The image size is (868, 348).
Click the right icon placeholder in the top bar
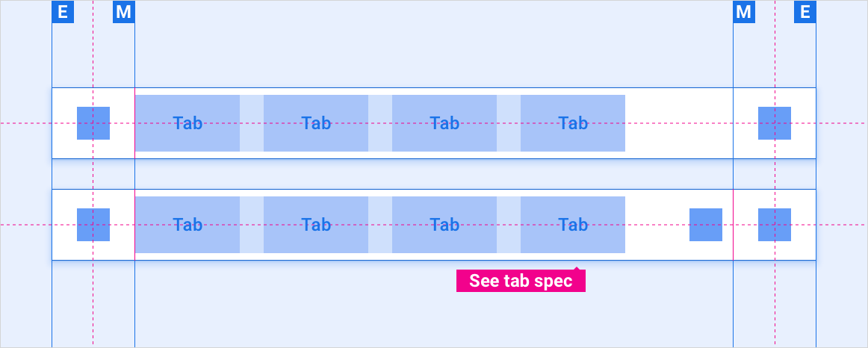775,123
